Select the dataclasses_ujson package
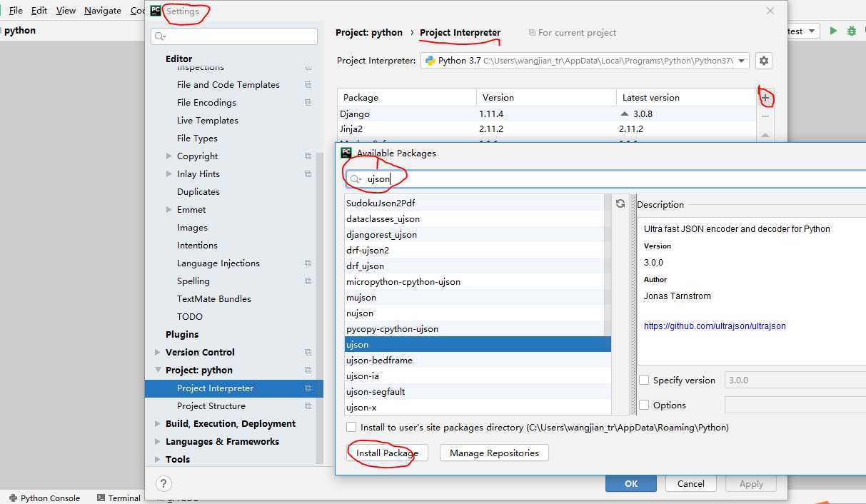The height and width of the screenshot is (504, 866). [477, 219]
